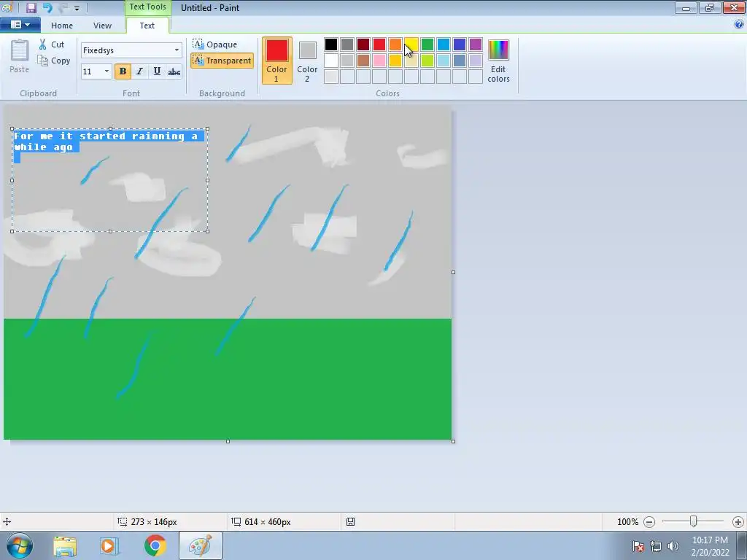Image resolution: width=747 pixels, height=560 pixels.
Task: Click the Redo arrow in title bar
Action: tap(63, 7)
